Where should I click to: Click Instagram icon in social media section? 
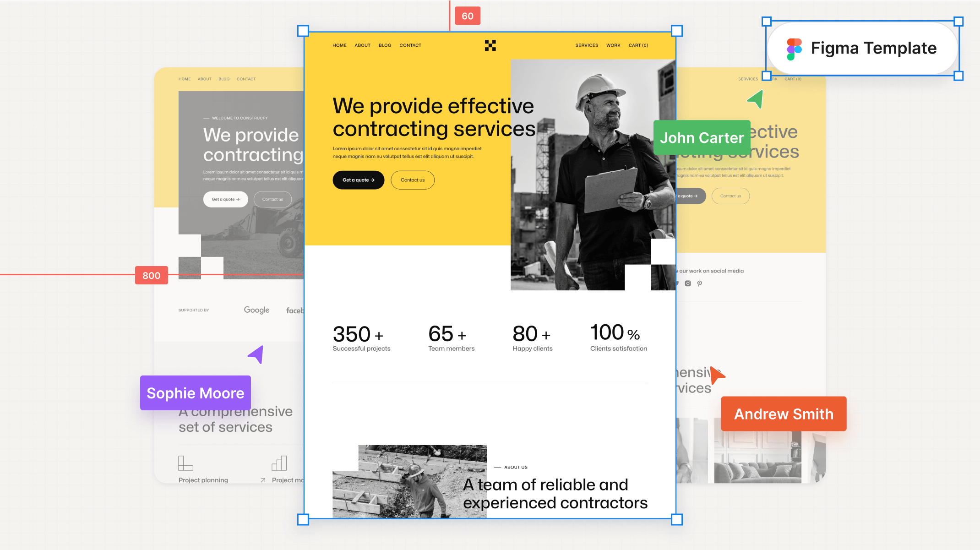[688, 283]
